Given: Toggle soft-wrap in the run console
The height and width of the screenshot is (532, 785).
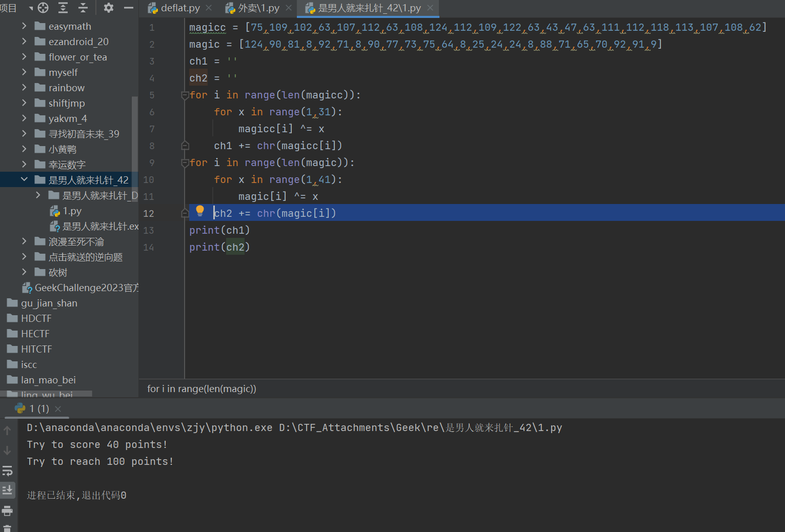Looking at the screenshot, I should point(7,470).
